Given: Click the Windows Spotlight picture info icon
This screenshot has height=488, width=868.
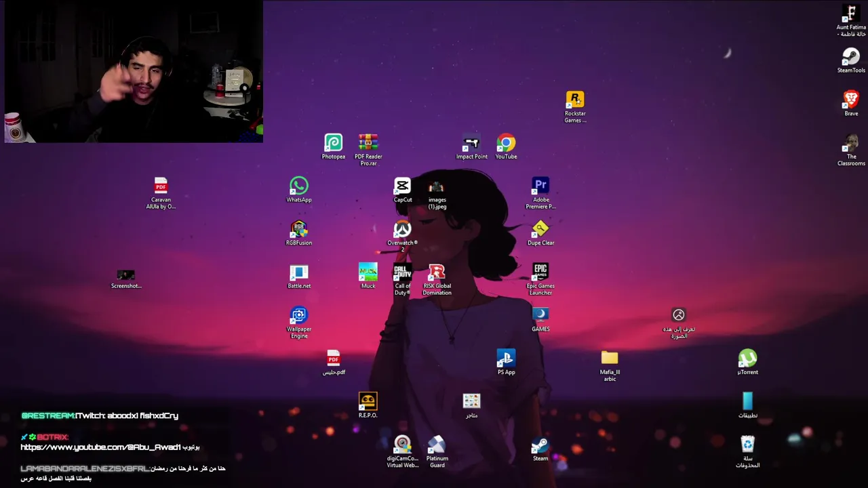Looking at the screenshot, I should (679, 323).
